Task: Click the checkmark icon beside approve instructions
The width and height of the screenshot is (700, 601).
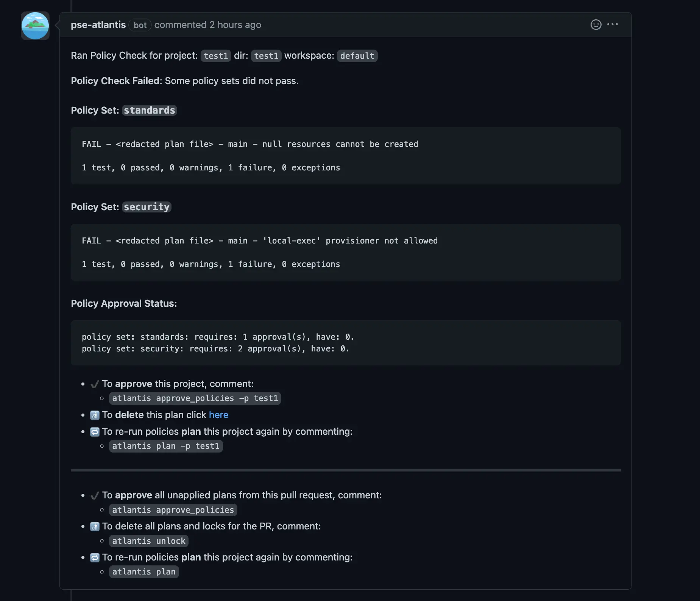Action: [95, 384]
